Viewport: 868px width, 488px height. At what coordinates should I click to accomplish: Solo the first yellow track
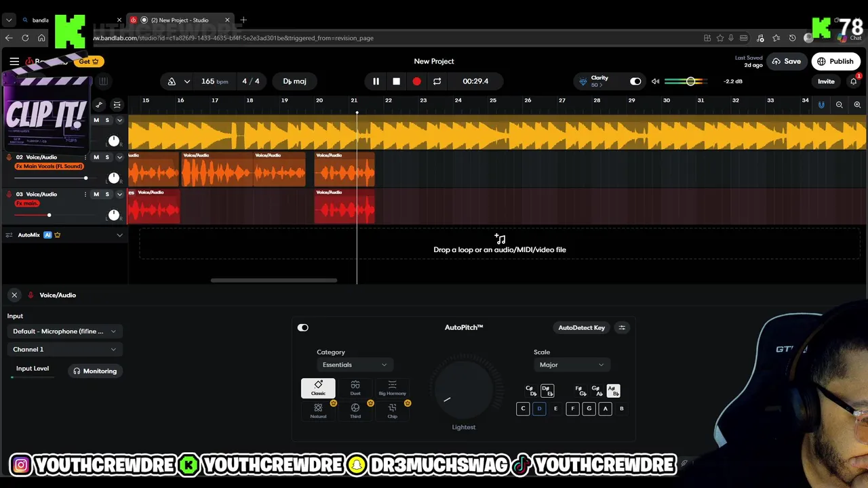(x=107, y=120)
